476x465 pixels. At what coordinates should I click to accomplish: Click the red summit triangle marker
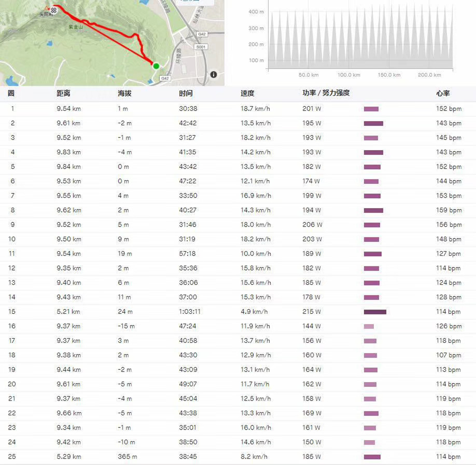(x=47, y=8)
